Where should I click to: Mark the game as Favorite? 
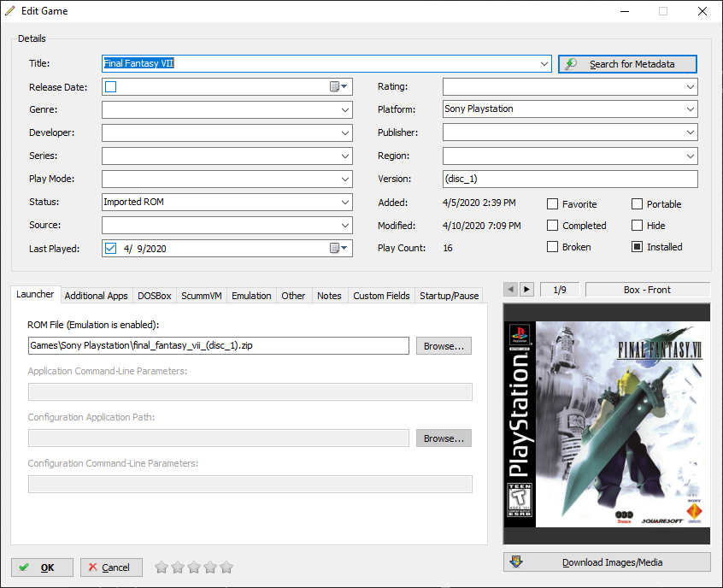(x=552, y=204)
